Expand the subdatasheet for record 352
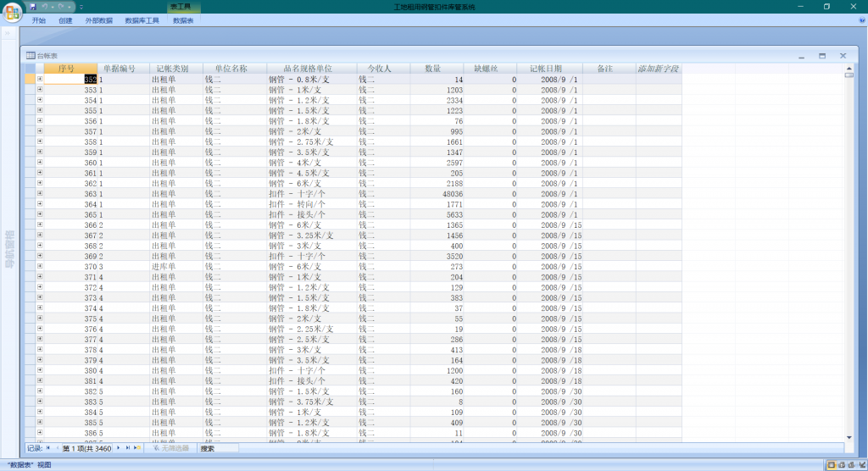 point(39,79)
